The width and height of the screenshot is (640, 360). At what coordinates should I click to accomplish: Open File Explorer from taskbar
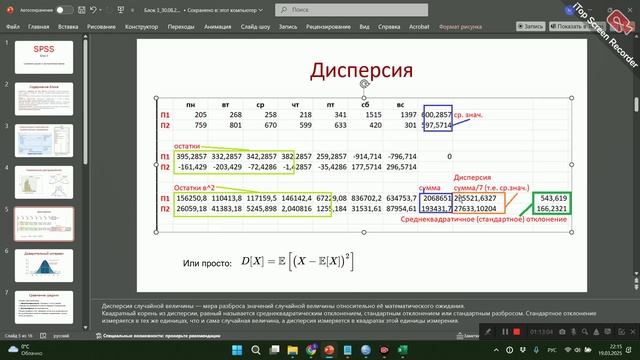[x=293, y=350]
